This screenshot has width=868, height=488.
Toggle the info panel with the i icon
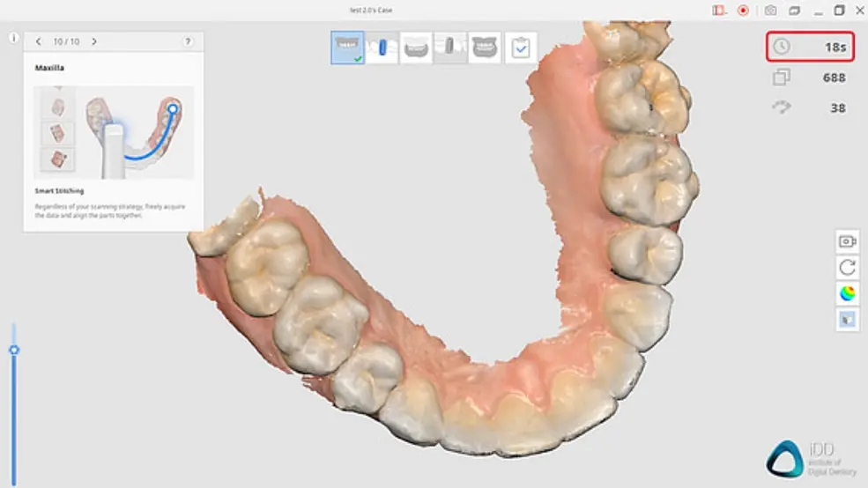pyautogui.click(x=13, y=38)
